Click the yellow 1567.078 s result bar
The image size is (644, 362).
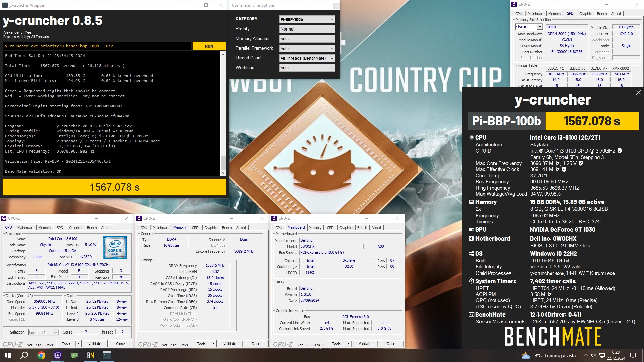[114, 187]
